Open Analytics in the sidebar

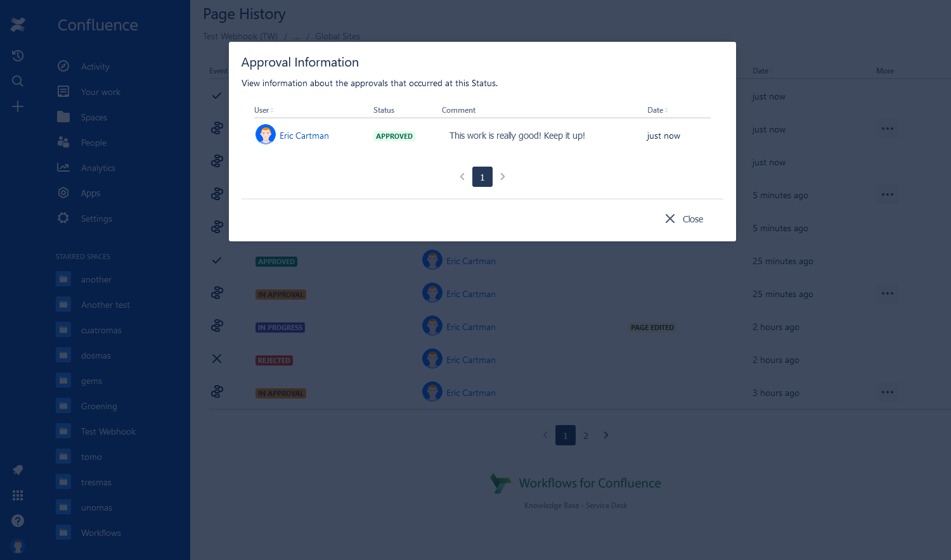coord(98,168)
